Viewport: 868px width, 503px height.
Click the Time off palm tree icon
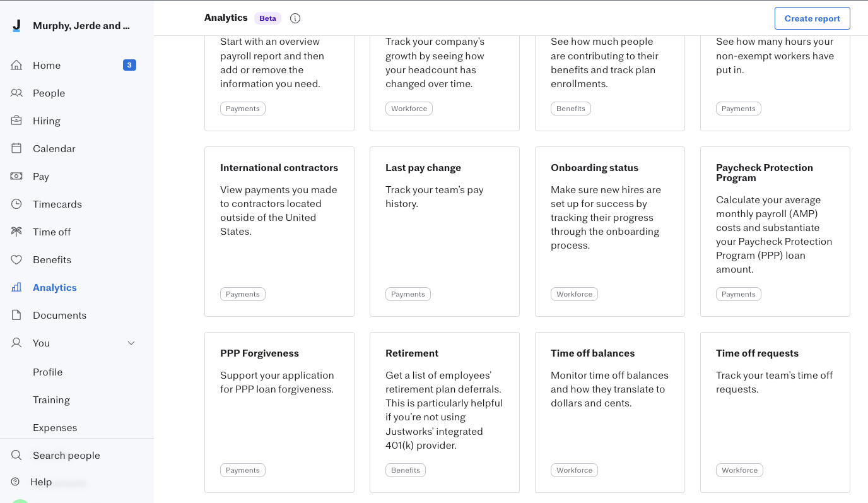click(16, 232)
